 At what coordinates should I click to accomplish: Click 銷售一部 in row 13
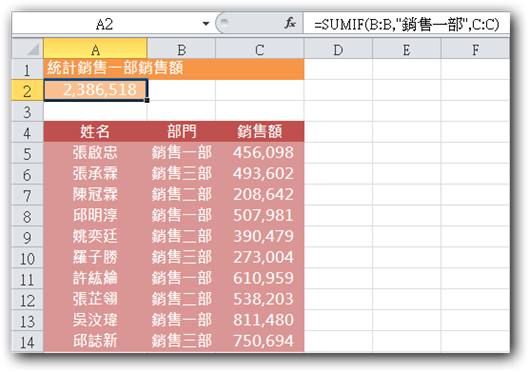tap(182, 320)
